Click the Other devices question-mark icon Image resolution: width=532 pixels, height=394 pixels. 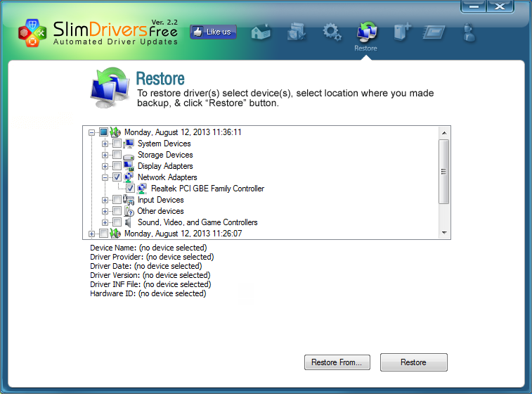click(129, 211)
